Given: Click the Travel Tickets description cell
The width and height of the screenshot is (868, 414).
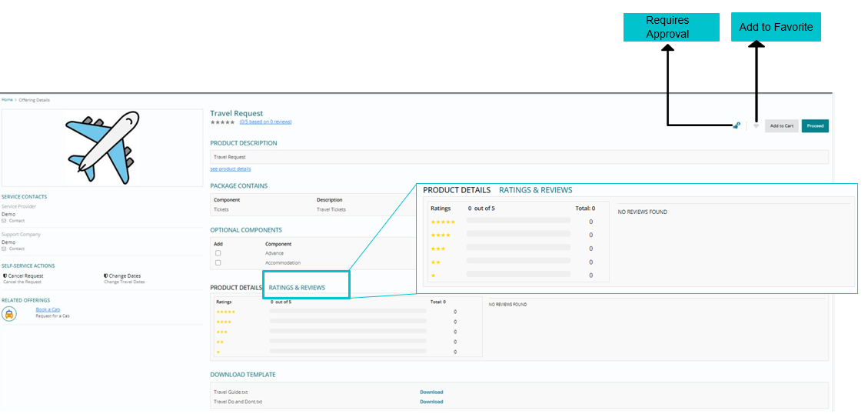Looking at the screenshot, I should (x=331, y=209).
